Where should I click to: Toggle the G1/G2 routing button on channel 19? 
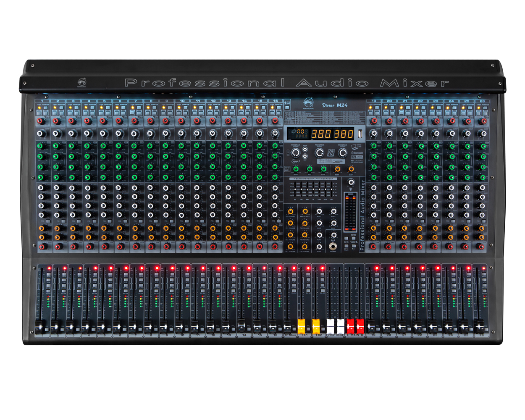[x=376, y=286]
